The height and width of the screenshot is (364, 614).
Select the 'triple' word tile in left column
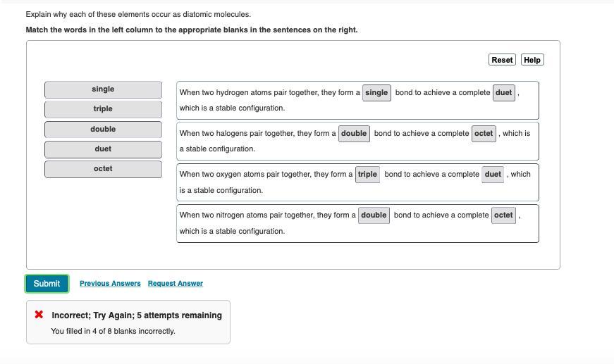tap(103, 109)
